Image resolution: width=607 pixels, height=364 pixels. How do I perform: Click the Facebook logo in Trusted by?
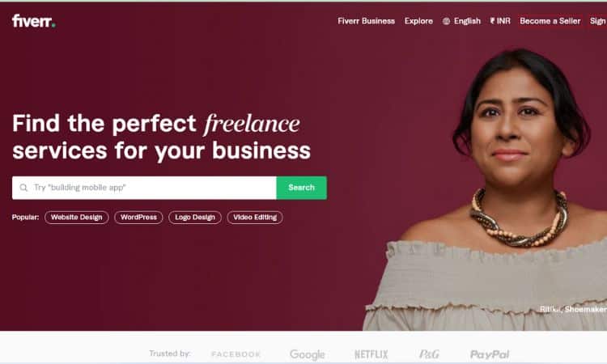236,354
